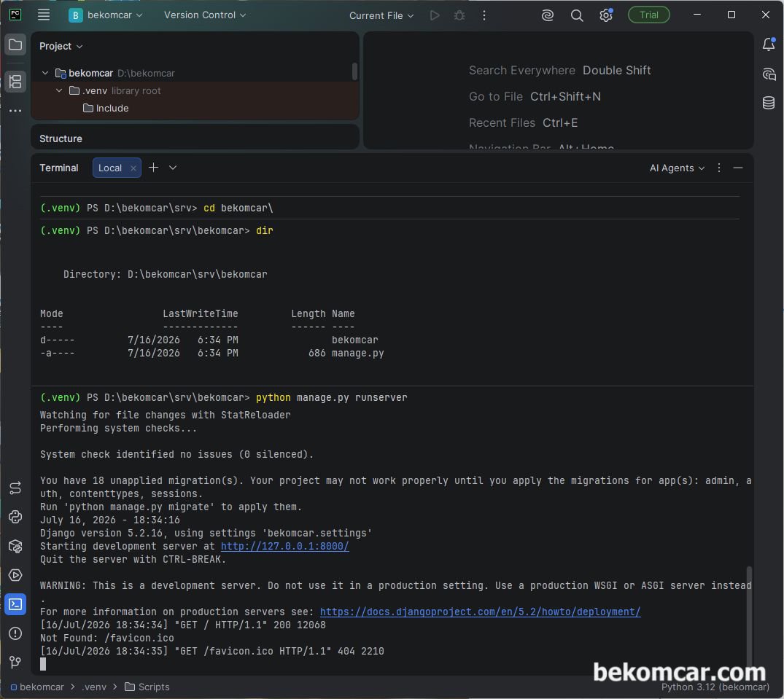Open Problems tool window
Screen dimensions: 784x699
(x=15, y=633)
